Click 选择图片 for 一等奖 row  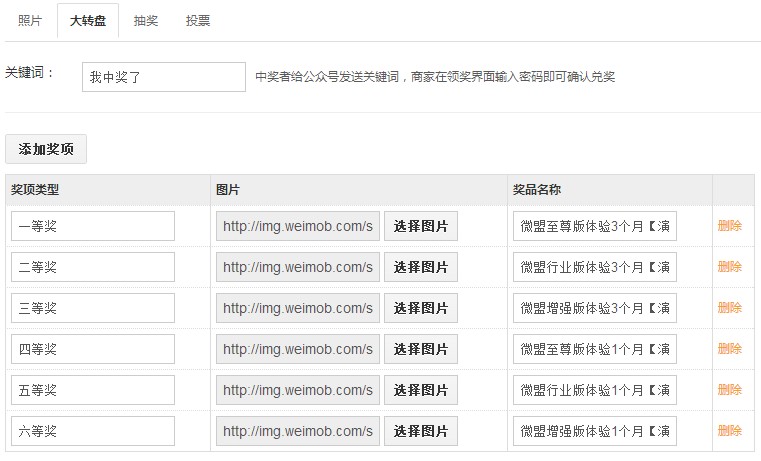pos(421,226)
